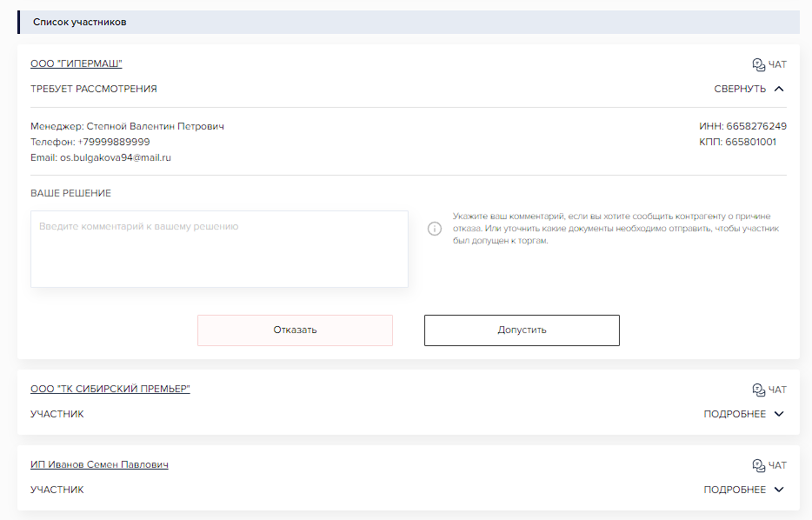Click the phone number +79999889999
The image size is (812, 520).
114,142
